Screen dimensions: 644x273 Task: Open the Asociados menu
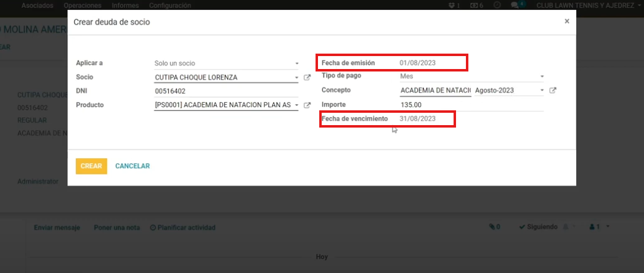tap(38, 6)
